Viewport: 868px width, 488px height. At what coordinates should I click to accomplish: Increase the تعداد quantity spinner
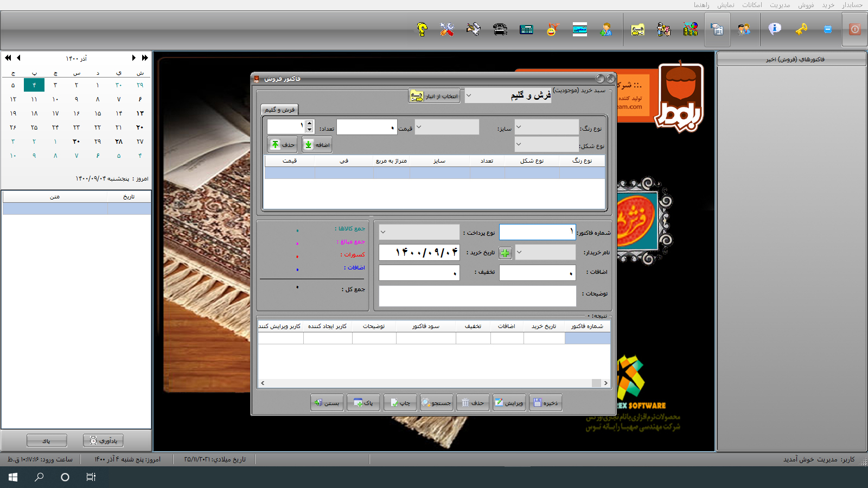coord(309,124)
